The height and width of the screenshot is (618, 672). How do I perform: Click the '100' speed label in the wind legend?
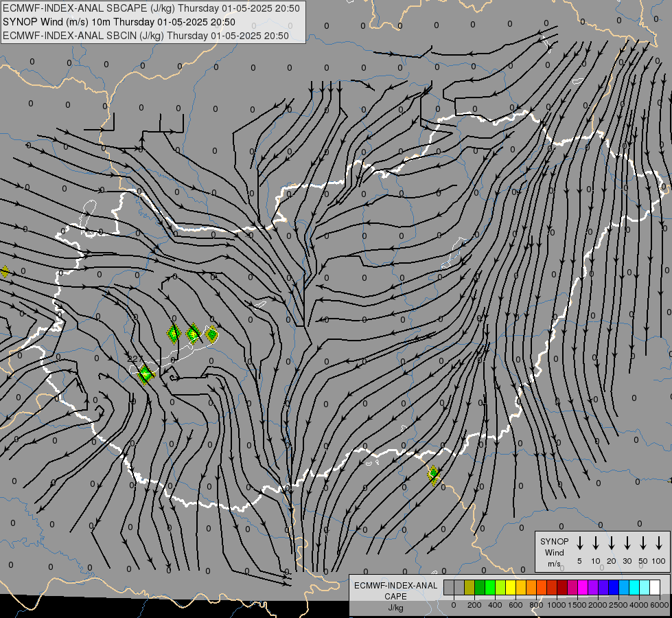click(x=659, y=561)
